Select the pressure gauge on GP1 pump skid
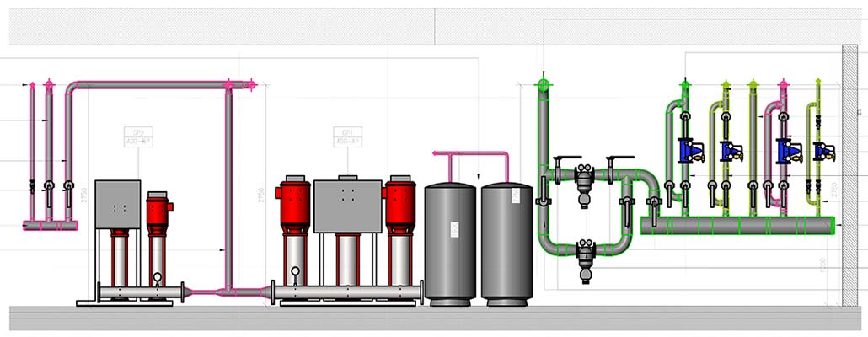The height and width of the screenshot is (337, 868). tap(296, 271)
